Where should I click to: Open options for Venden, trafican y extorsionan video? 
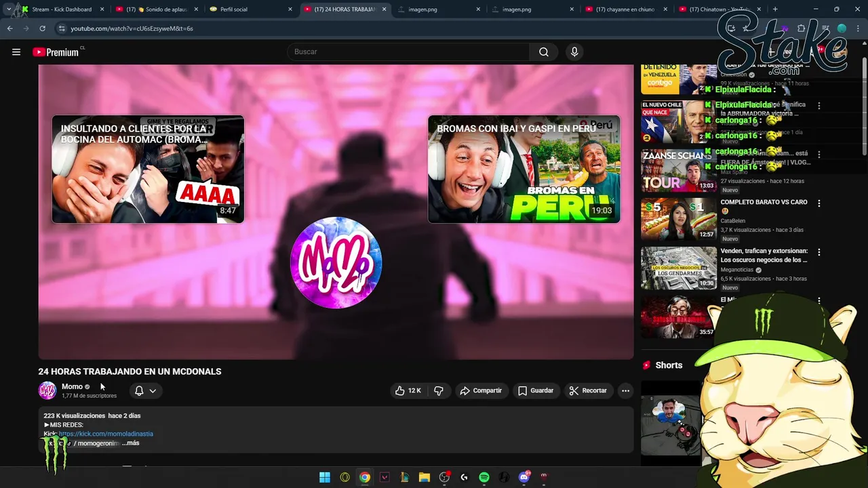point(819,252)
